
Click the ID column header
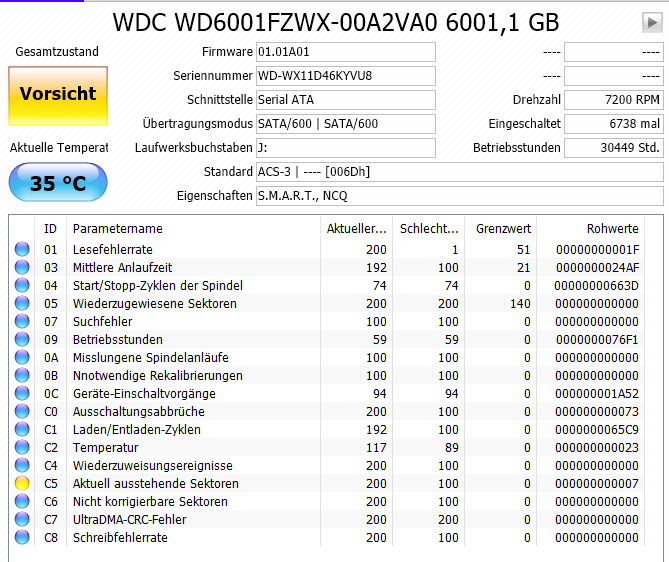tap(50, 229)
